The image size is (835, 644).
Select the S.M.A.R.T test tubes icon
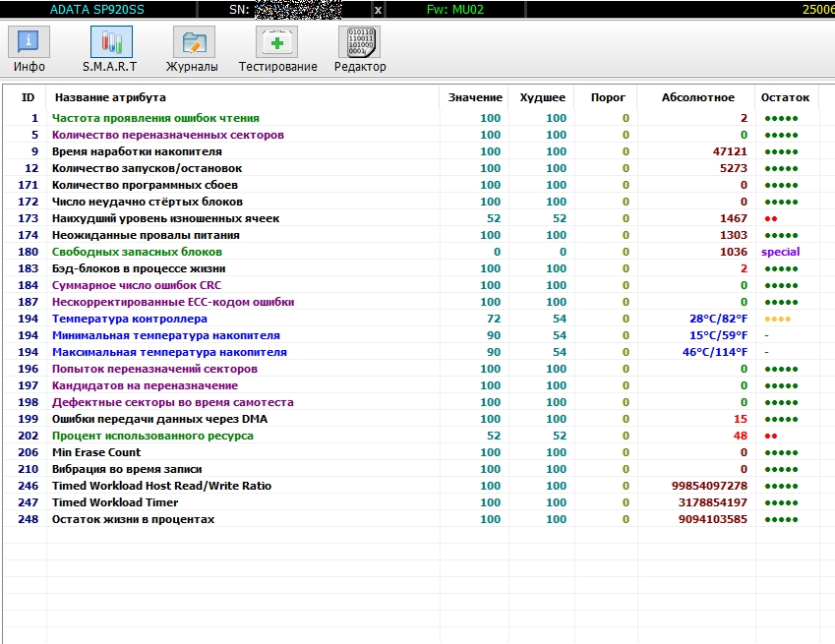(x=111, y=41)
